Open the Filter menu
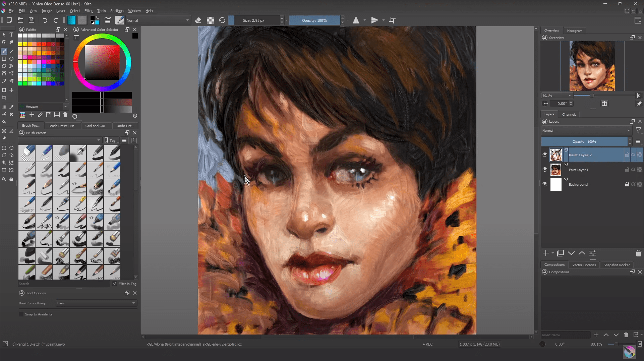The image size is (644, 361). point(89,10)
